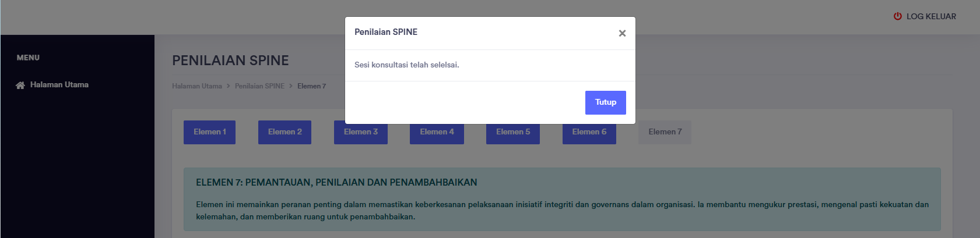Viewport: 980px width, 238px height.
Task: Click the LOG KELUAR text link
Action: pyautogui.click(x=931, y=16)
